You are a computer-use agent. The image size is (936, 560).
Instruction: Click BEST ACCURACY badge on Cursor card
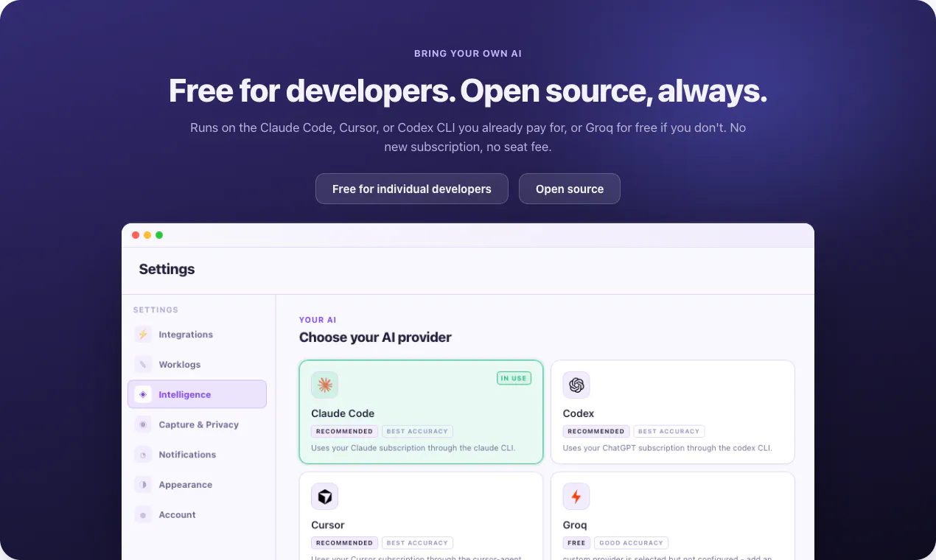418,543
